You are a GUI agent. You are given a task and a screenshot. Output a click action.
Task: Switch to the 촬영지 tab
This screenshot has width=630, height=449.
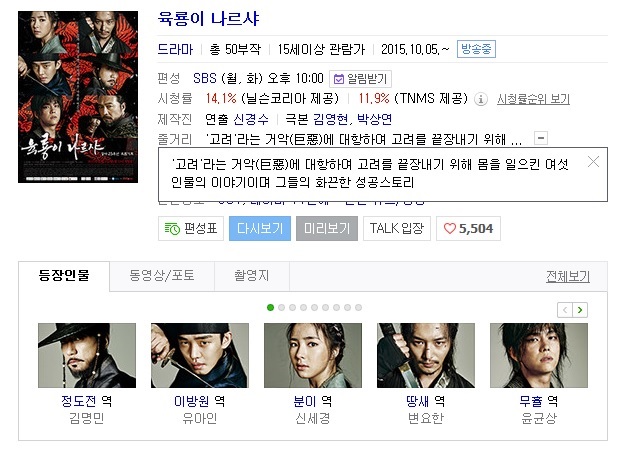click(252, 276)
